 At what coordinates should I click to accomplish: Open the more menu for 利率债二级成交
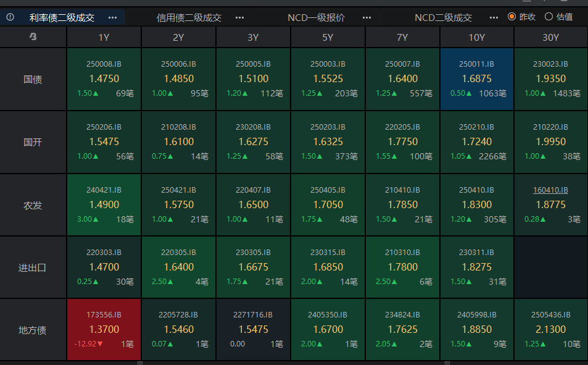coord(112,17)
